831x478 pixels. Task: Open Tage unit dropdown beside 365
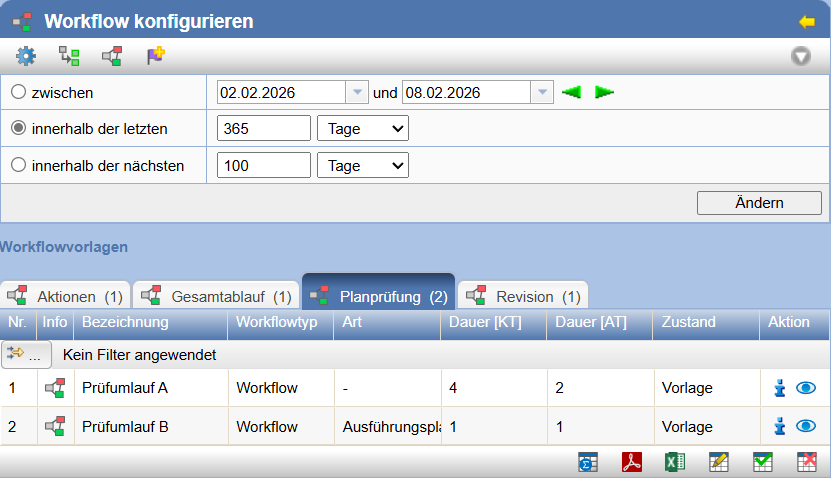(x=362, y=129)
